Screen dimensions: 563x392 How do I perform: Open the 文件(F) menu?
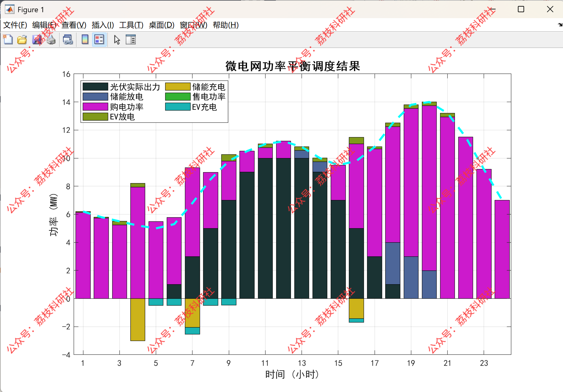(x=15, y=25)
